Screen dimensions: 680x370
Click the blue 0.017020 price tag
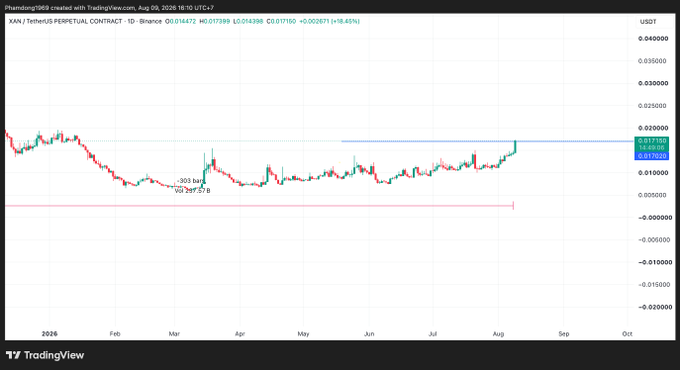point(652,156)
